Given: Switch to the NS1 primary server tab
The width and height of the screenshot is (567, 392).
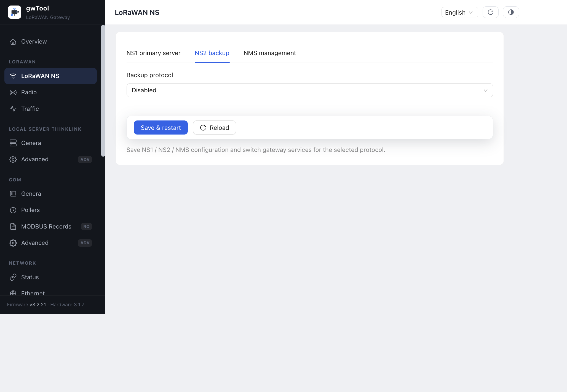Looking at the screenshot, I should click(x=154, y=53).
